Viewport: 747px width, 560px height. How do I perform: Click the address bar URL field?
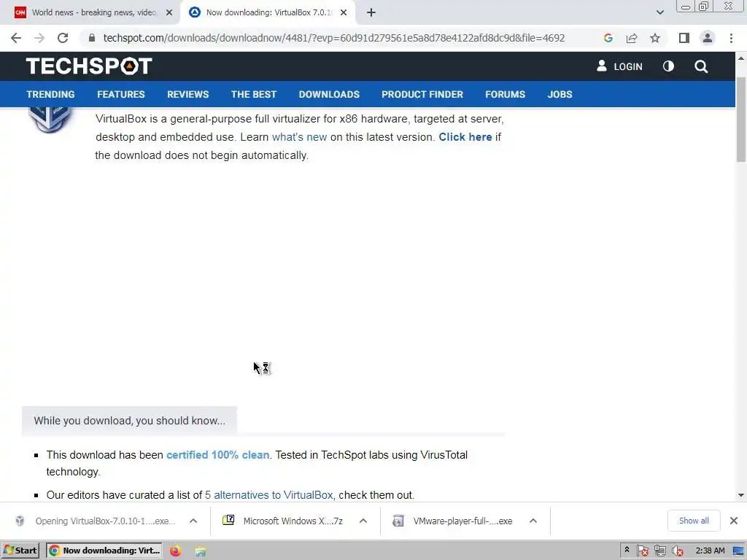click(333, 38)
